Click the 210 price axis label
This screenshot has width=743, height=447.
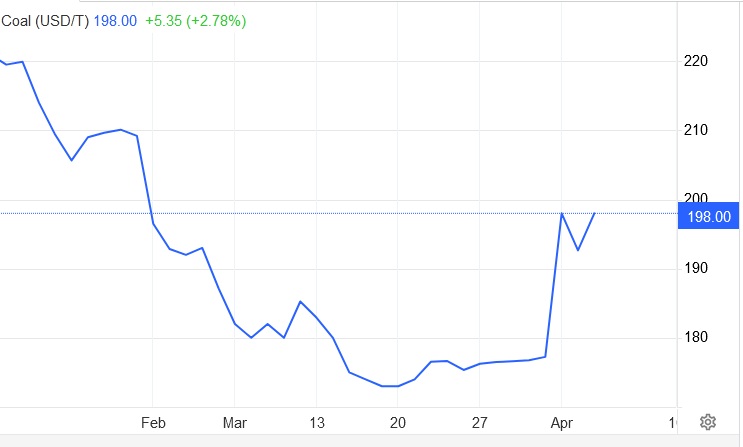point(696,130)
